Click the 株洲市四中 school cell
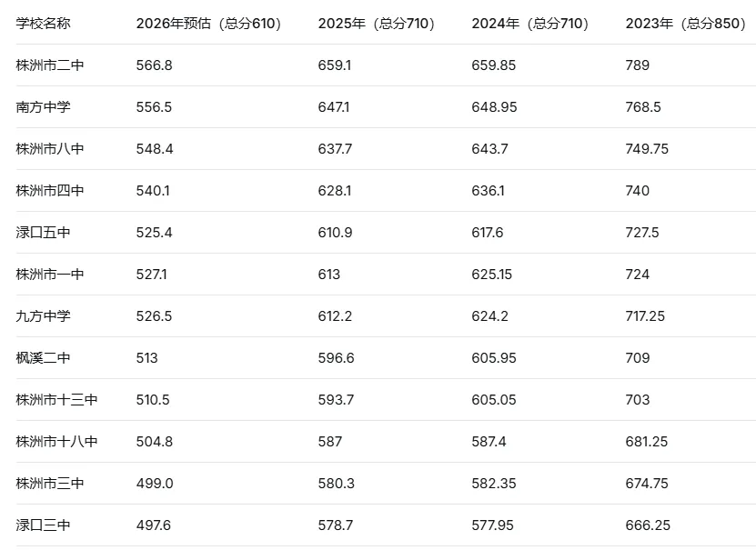756x550 pixels. [50, 191]
